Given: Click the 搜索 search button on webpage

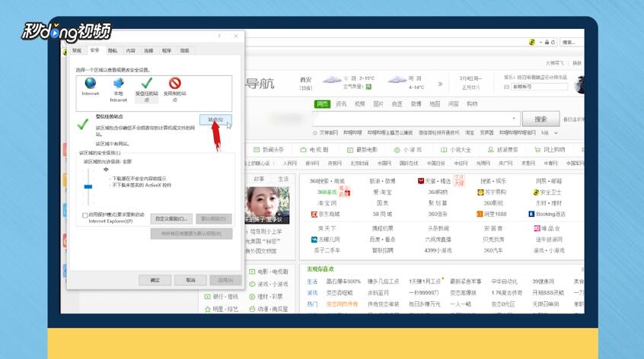Looking at the screenshot, I should point(540,119).
